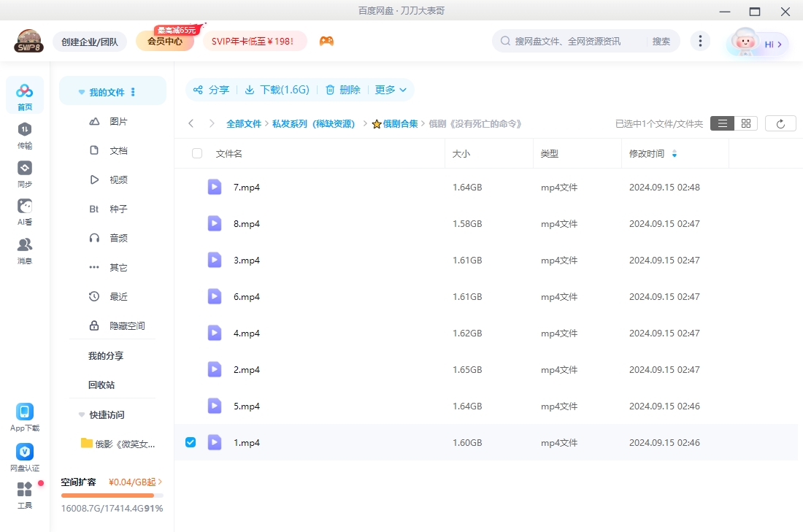Viewport: 803px width, 532px height.
Task: Select 视频 category in sidebar
Action: pos(118,180)
